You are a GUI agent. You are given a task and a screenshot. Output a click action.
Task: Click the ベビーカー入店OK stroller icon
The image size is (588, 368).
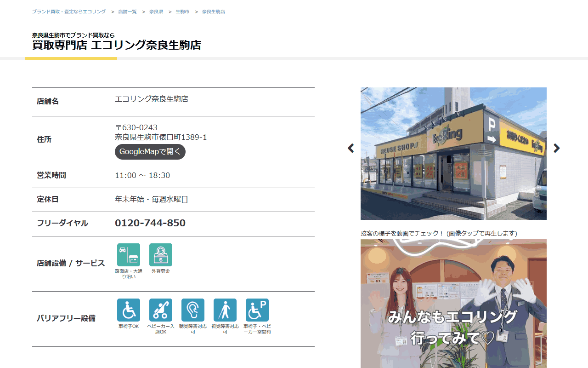(x=161, y=310)
